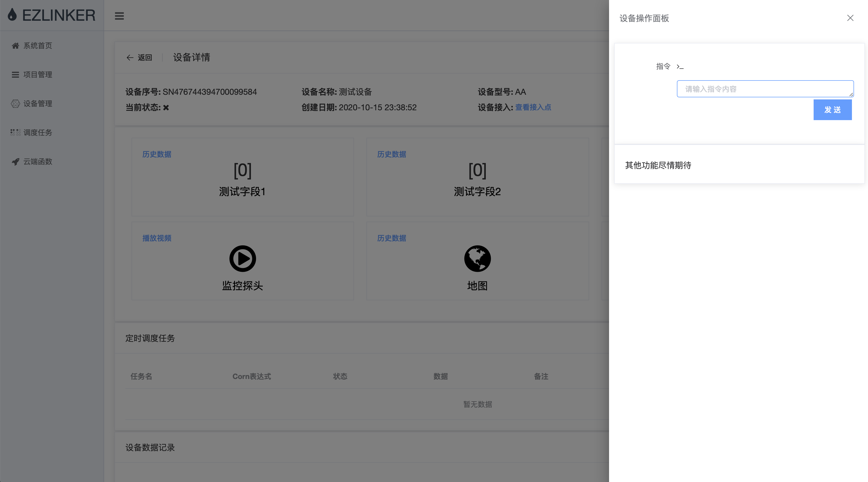The image size is (868, 482).
Task: Click 返回 back arrow link
Action: click(139, 58)
